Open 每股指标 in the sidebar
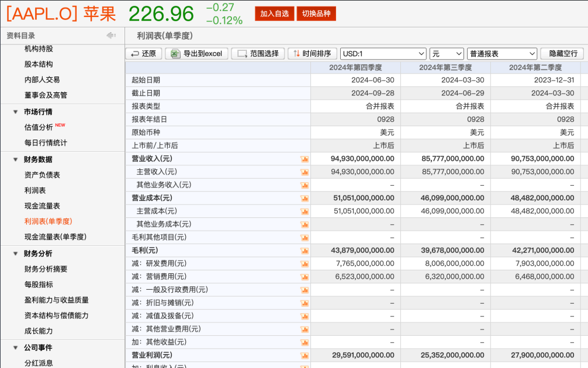Viewport: 588px width, 368px height. click(x=39, y=284)
